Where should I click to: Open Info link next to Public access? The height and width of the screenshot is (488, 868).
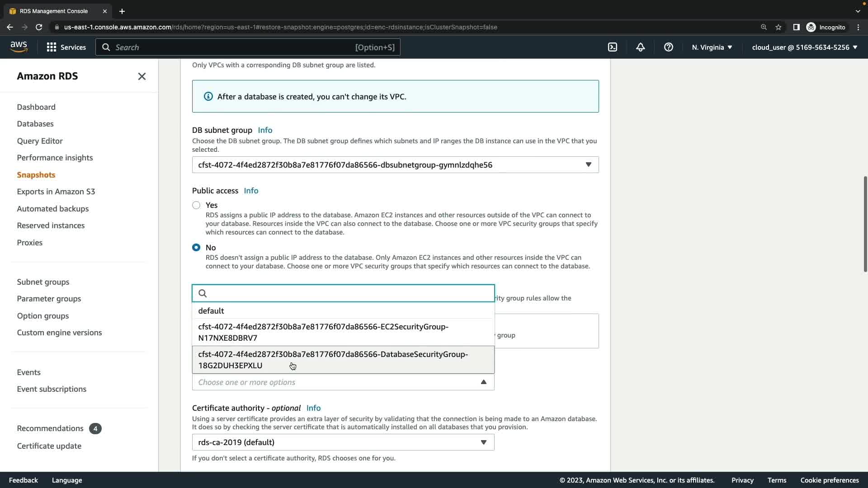[251, 191]
